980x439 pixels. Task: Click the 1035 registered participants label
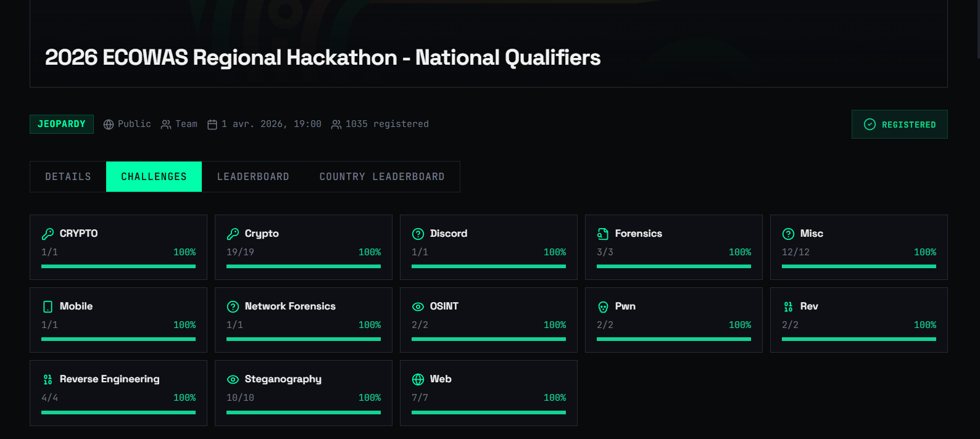380,124
